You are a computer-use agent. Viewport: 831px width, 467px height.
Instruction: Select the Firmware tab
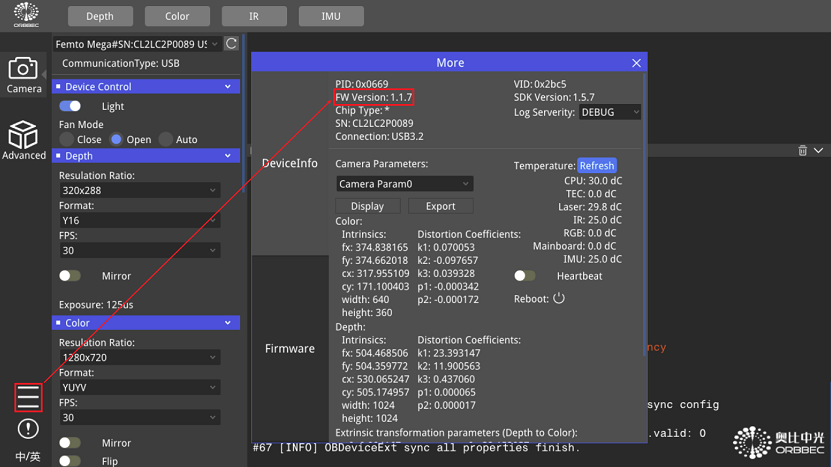pyautogui.click(x=290, y=349)
